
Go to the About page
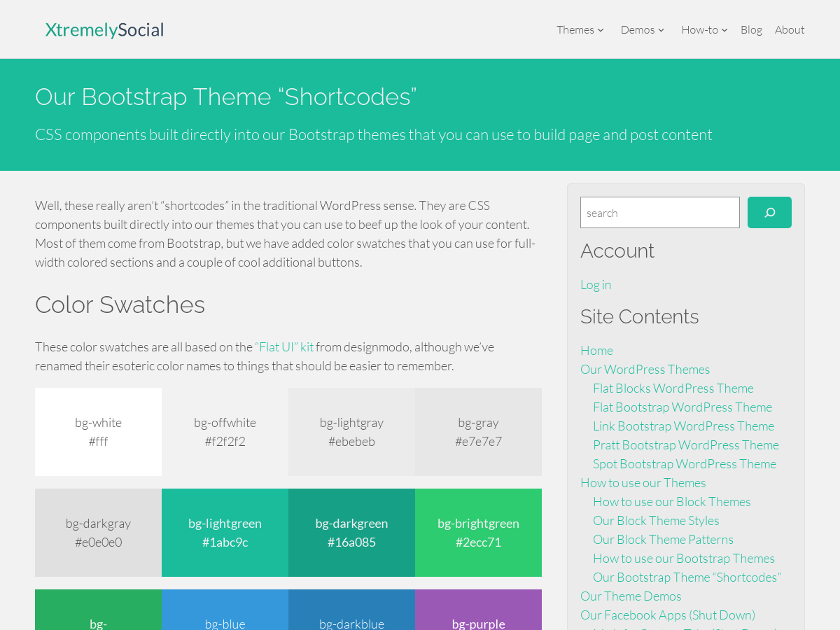[790, 29]
